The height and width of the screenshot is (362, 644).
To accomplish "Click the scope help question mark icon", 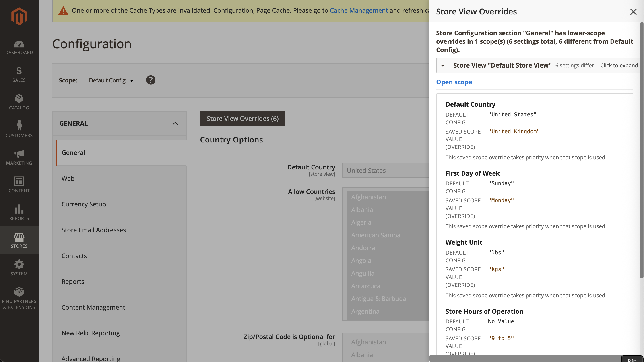I will [151, 80].
